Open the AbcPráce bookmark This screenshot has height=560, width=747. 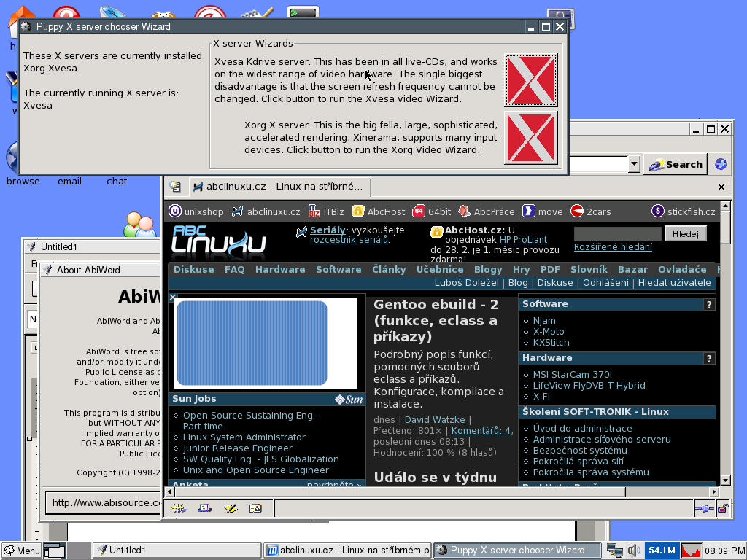(x=487, y=211)
